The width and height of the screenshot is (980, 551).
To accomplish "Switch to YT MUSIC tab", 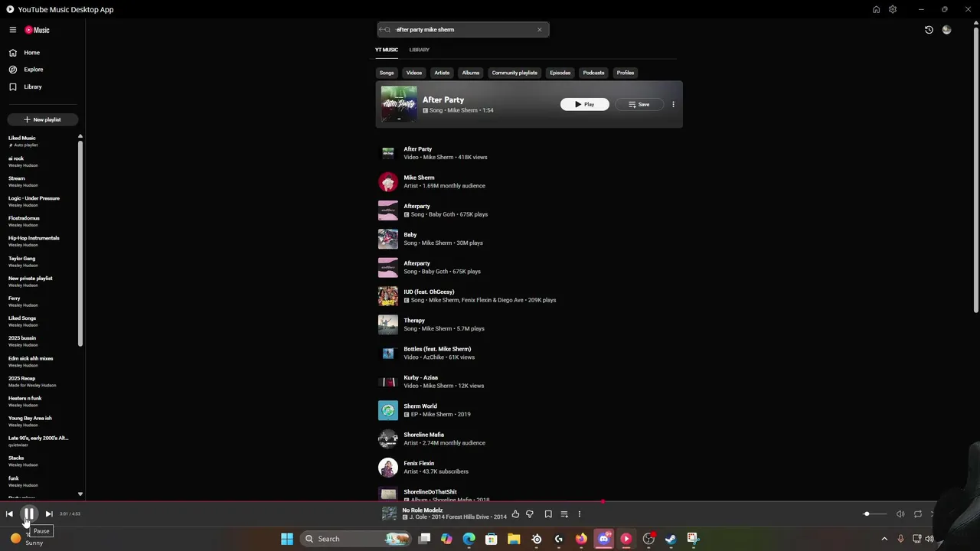I will (387, 50).
